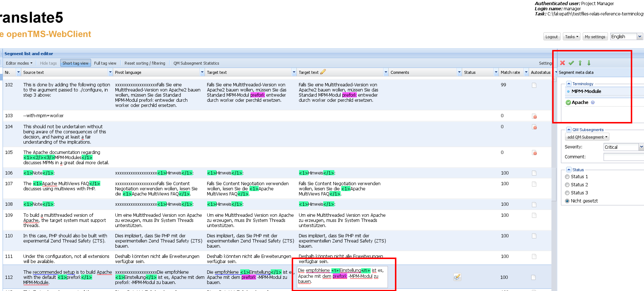The width and height of the screenshot is (644, 291).
Task: Go to previous segment with up arrow
Action: pyautogui.click(x=580, y=63)
